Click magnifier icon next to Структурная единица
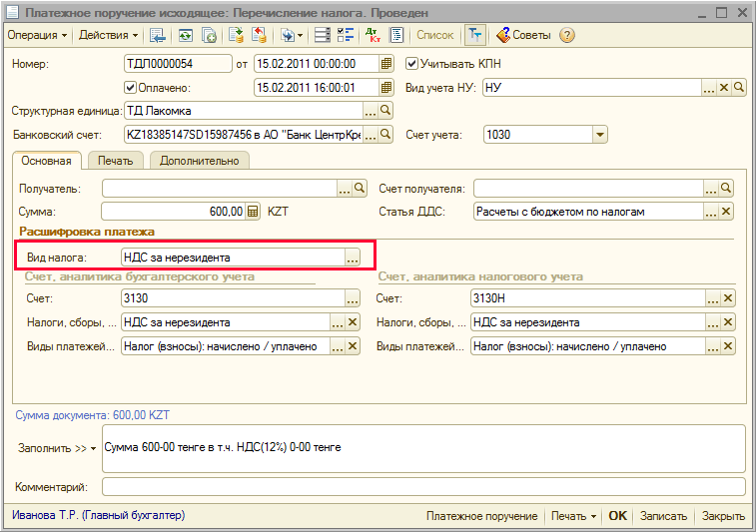This screenshot has width=756, height=532. [x=385, y=111]
